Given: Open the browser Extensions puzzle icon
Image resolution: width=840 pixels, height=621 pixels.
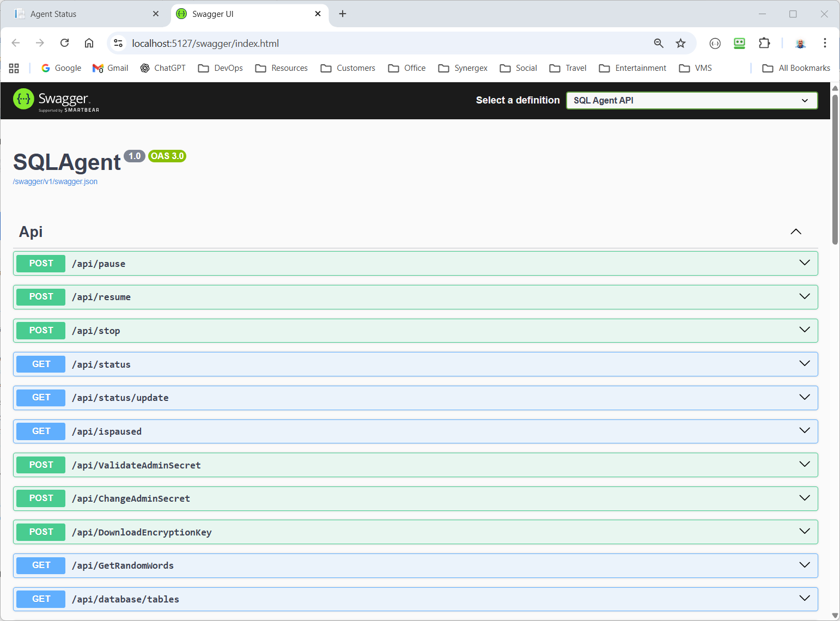Looking at the screenshot, I should pyautogui.click(x=764, y=44).
